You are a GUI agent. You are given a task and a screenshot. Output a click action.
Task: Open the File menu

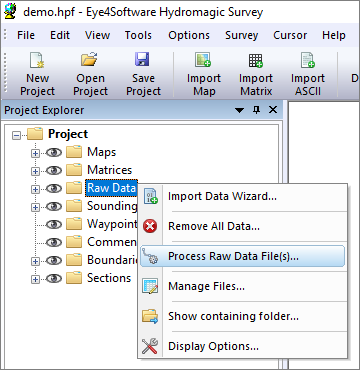click(x=26, y=35)
